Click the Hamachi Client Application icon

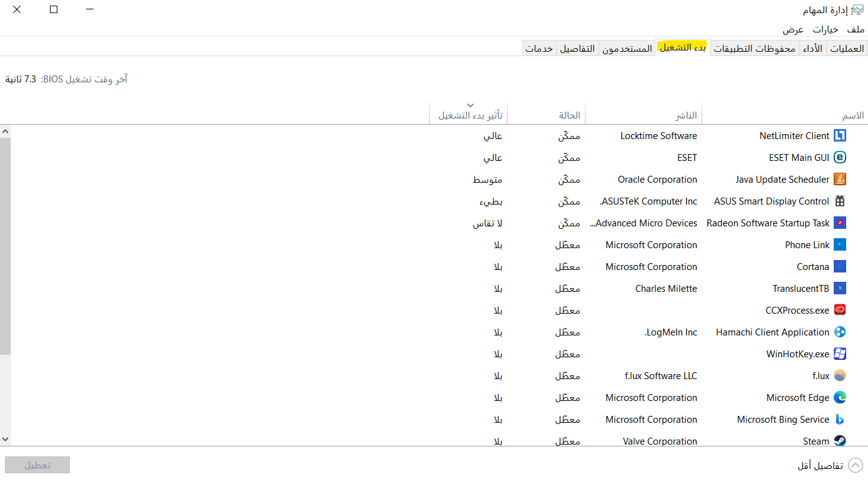click(840, 332)
